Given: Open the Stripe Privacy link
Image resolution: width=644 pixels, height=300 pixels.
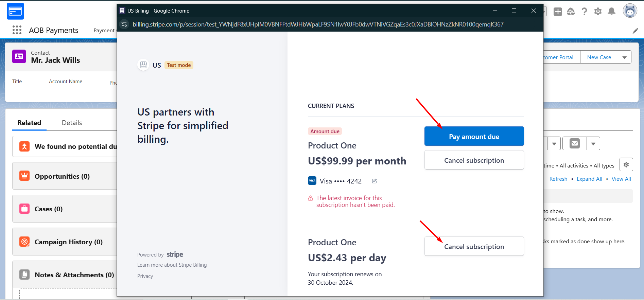Looking at the screenshot, I should pos(145,276).
